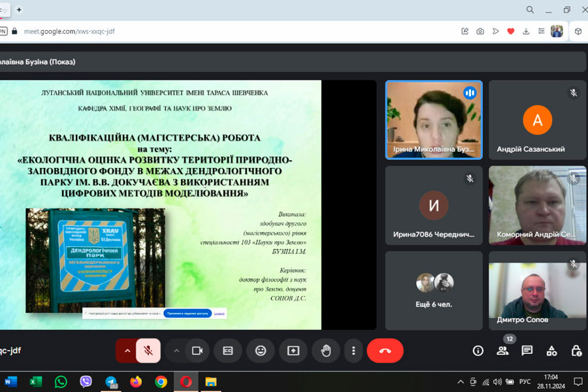588x392 pixels.
Task: Open meeting details info icon
Action: pos(478,351)
